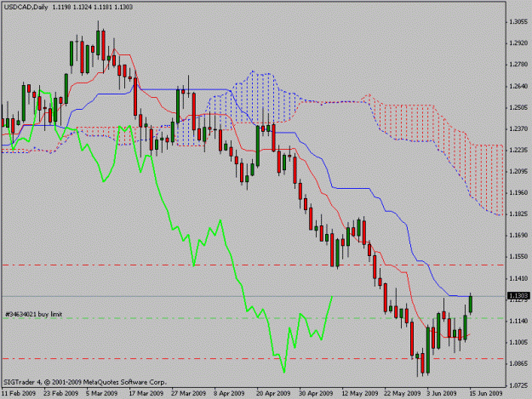Click the 1.2640 price axis label
532x399 pixels.
[518, 86]
